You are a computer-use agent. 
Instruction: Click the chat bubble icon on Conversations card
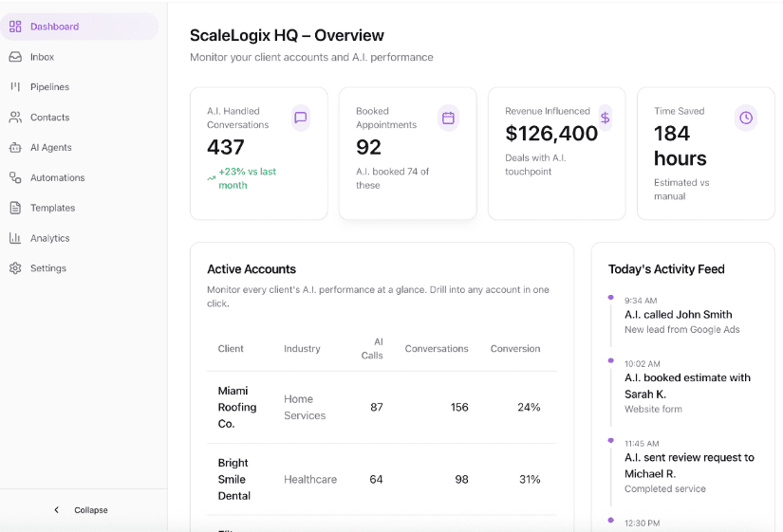pyautogui.click(x=300, y=118)
